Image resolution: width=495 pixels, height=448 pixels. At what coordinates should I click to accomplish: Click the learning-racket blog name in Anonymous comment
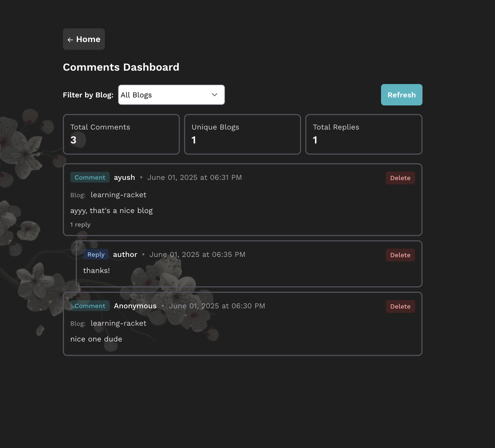[x=118, y=323]
